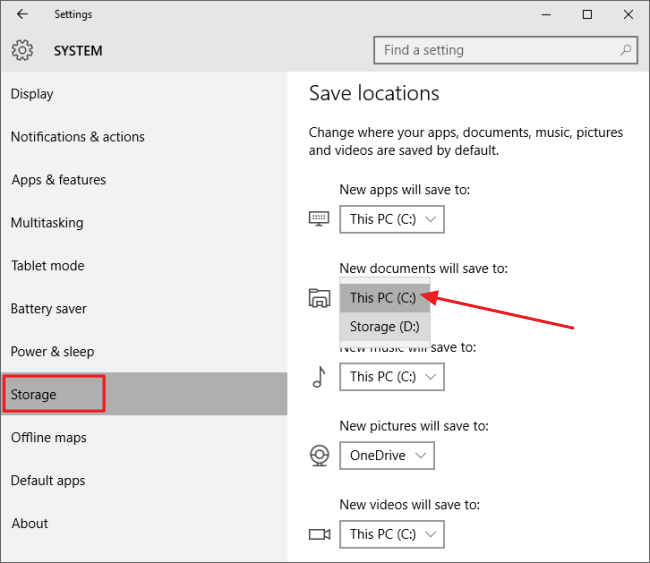
Task: Click the apps monitor icon
Action: click(x=319, y=219)
